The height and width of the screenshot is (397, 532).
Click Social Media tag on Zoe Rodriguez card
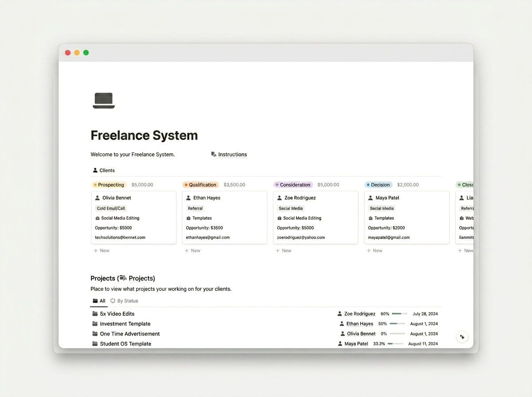(x=291, y=208)
